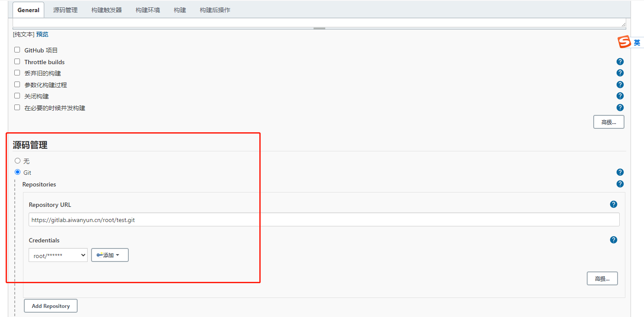Toggle 在必要的时候并发构建 checkbox
The image size is (644, 317).
(17, 108)
